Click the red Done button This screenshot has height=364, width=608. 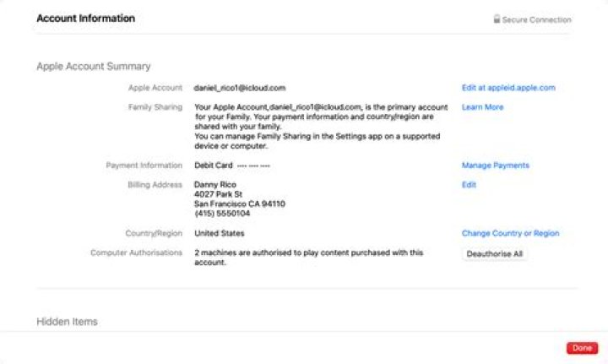tap(582, 348)
